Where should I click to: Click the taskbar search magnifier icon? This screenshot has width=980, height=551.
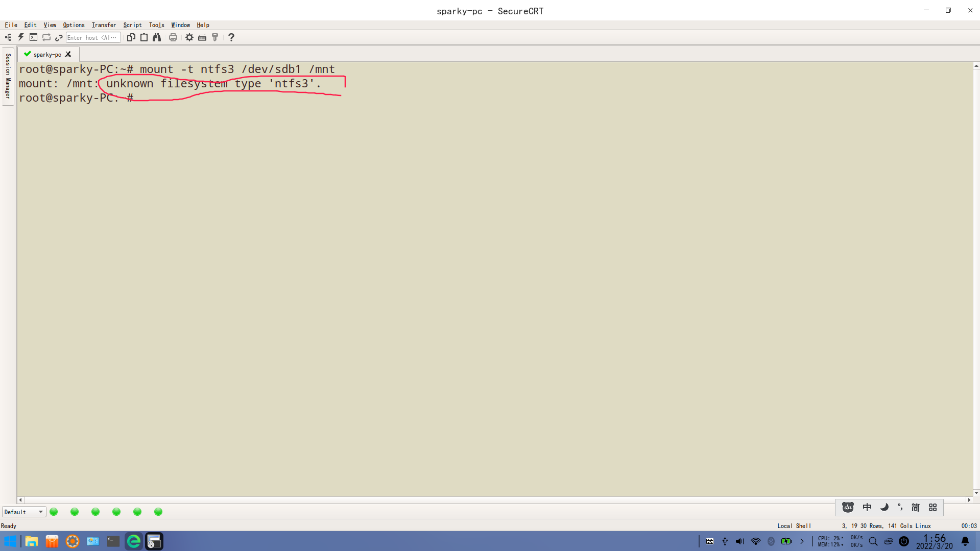[x=873, y=541]
